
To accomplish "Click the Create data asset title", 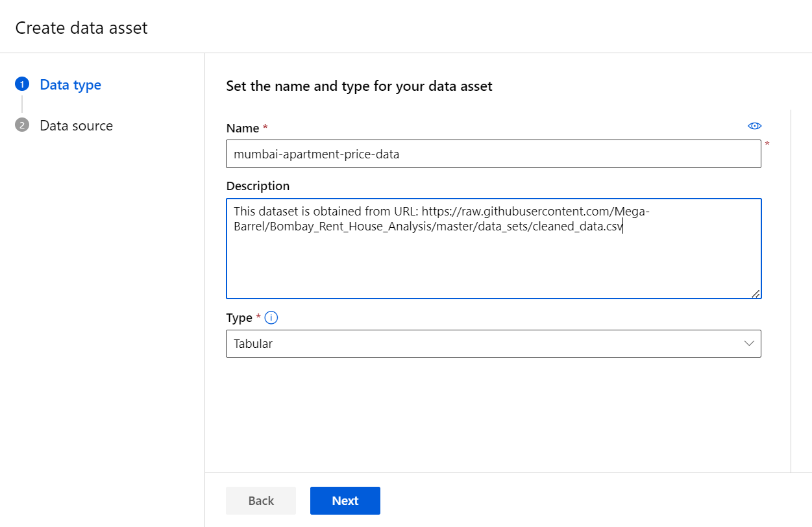I will pyautogui.click(x=81, y=28).
